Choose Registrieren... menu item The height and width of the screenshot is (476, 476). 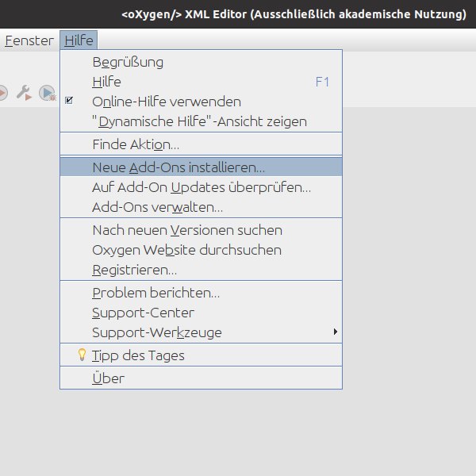(134, 270)
